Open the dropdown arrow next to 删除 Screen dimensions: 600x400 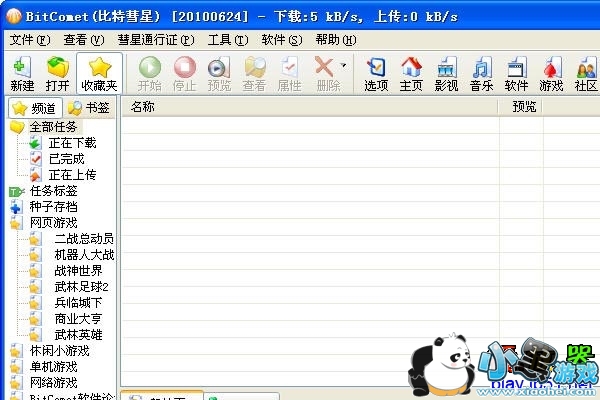coord(343,65)
